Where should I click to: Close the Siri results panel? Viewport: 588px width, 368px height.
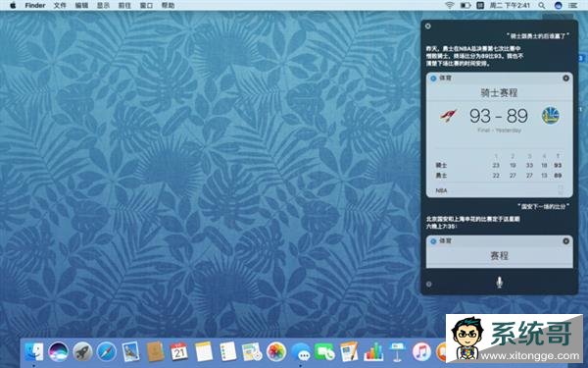pos(428,26)
